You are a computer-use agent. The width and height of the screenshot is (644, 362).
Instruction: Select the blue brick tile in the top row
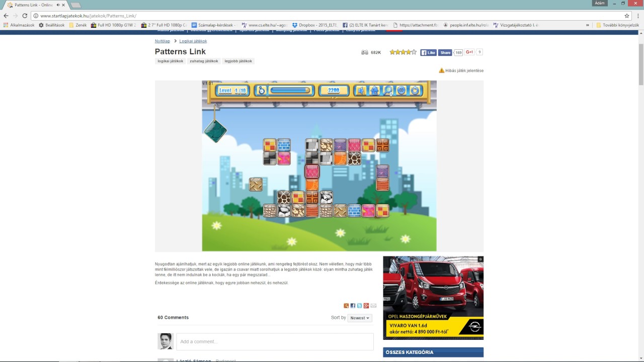284,145
